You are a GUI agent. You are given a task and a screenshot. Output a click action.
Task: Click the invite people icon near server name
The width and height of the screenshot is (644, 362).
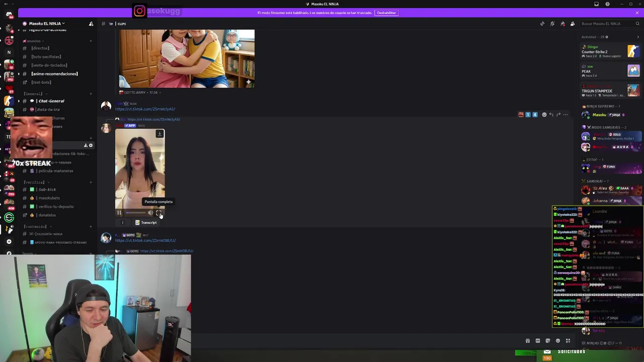[x=91, y=24]
